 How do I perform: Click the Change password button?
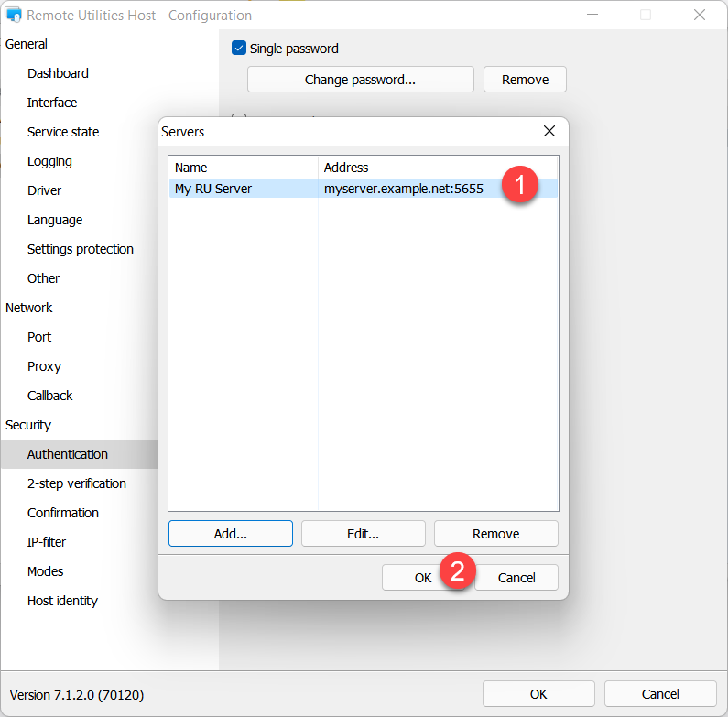click(360, 80)
